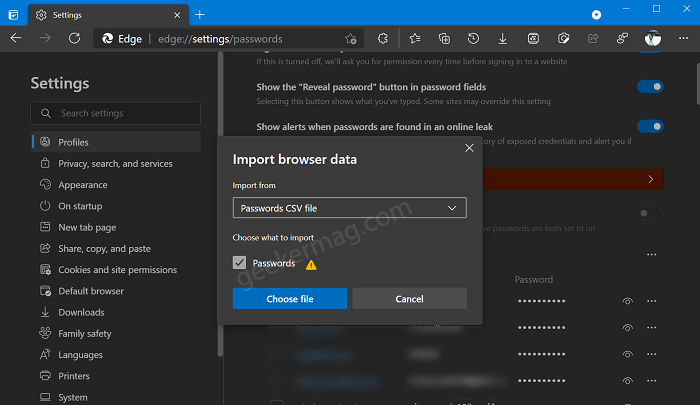Click the Edge logo in address bar
This screenshot has width=700, height=405.
coord(108,39)
